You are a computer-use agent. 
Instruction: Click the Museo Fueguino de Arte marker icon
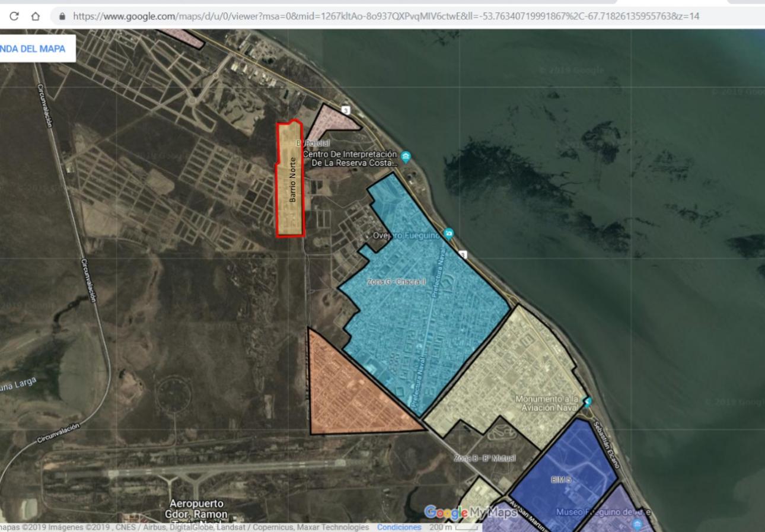coord(637,525)
